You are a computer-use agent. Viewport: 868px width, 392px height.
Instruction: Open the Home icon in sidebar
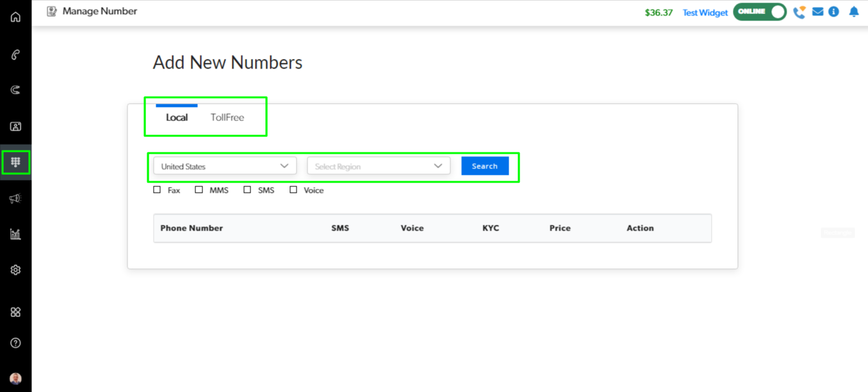tap(15, 17)
